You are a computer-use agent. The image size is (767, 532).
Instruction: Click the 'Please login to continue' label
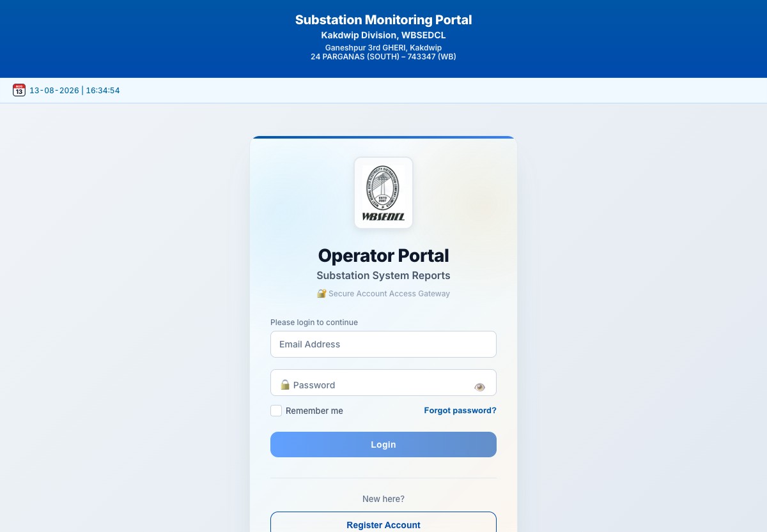point(314,323)
